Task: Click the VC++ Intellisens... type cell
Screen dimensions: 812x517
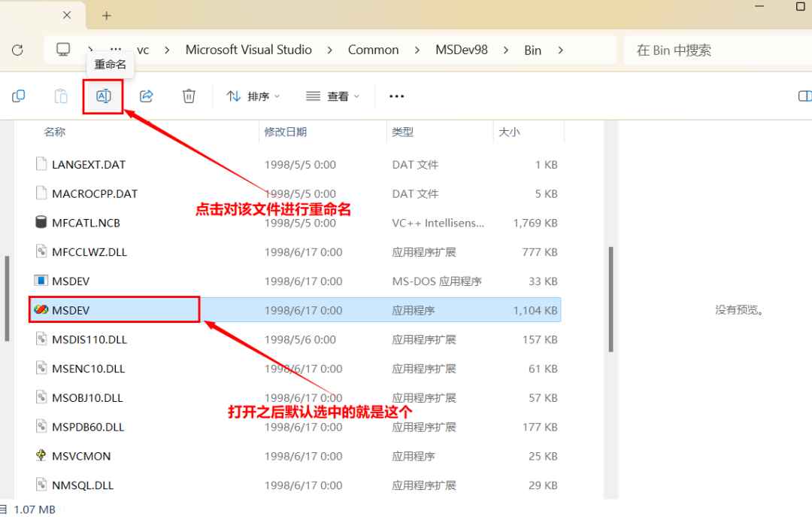Action: (438, 223)
